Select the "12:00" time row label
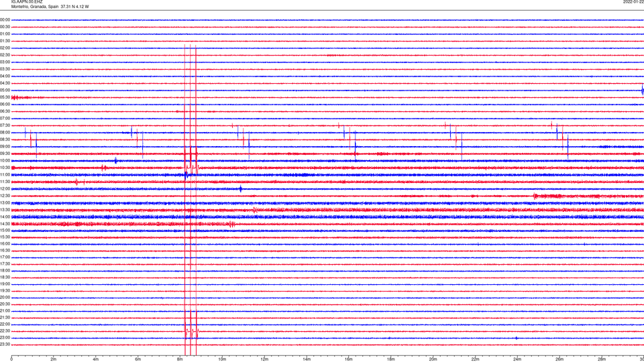 coord(5,188)
